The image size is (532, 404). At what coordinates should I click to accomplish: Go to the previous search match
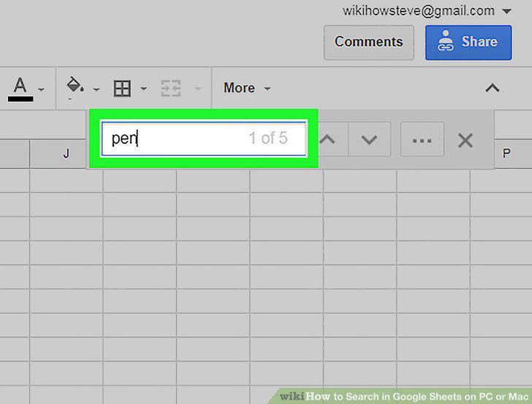[x=327, y=140]
